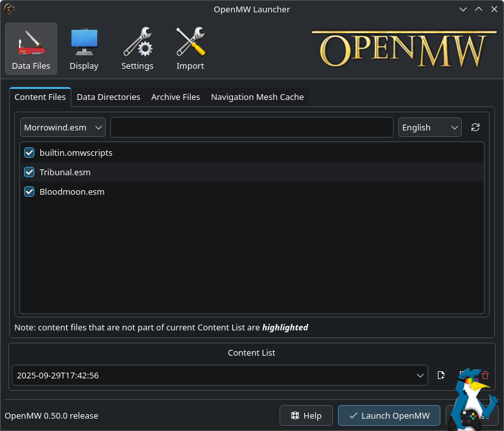The width and height of the screenshot is (504, 431).
Task: Expand the Morrowind.esm game file dropdown
Action: click(63, 128)
